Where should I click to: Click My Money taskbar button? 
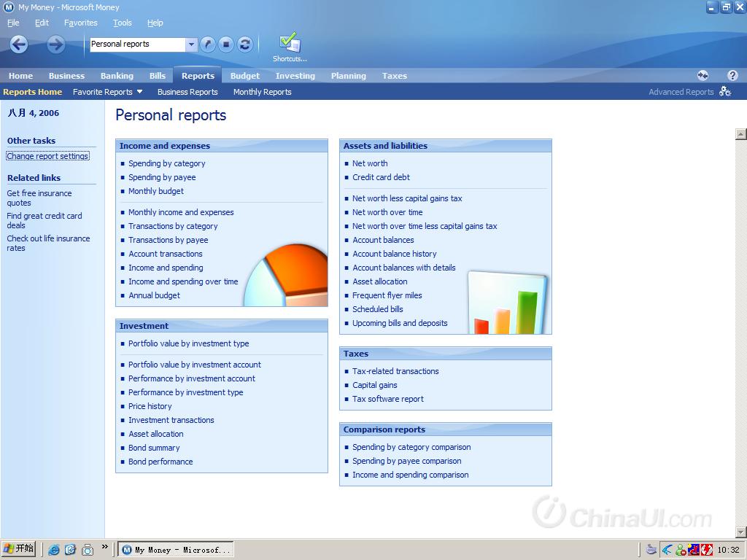click(x=176, y=550)
